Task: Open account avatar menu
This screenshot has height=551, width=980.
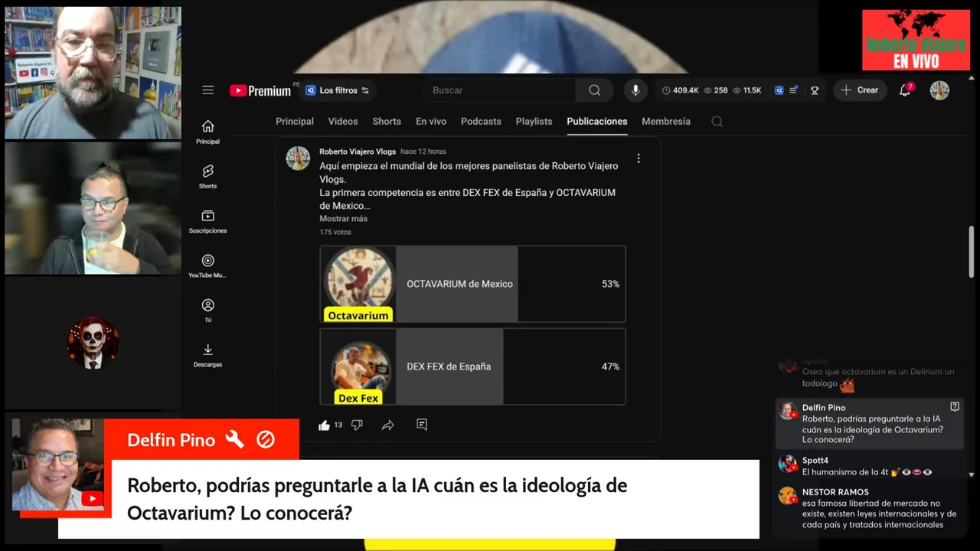Action: (939, 90)
